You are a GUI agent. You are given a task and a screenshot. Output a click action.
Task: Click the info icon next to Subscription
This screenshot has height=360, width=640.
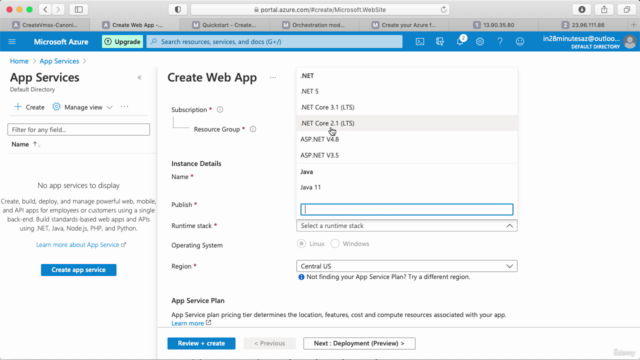point(220,109)
